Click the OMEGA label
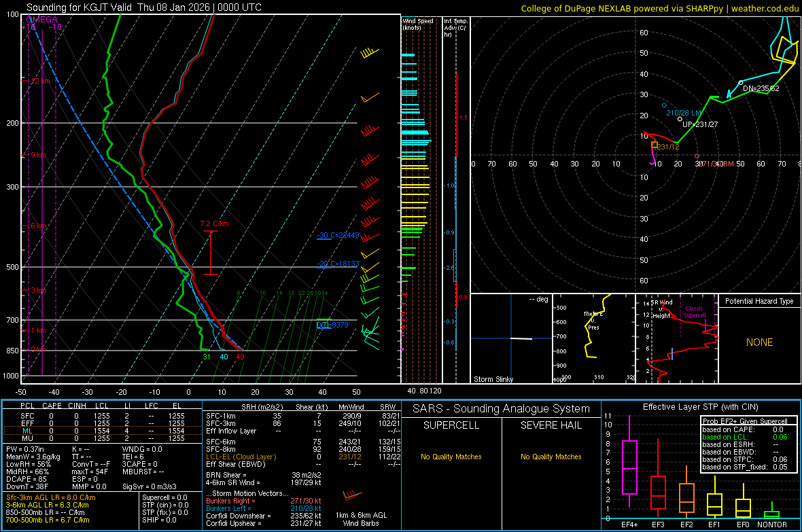The width and height of the screenshot is (802, 532). (41, 20)
